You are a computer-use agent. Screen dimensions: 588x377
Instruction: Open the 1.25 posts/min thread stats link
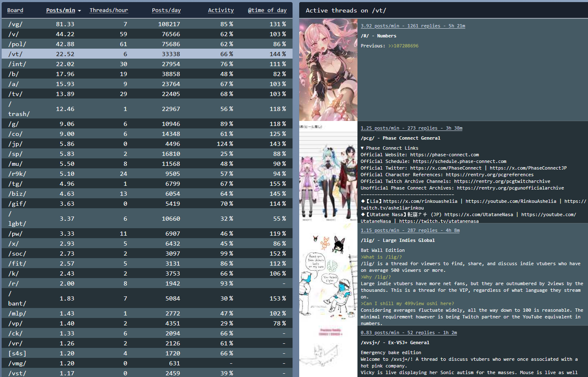[x=412, y=128]
